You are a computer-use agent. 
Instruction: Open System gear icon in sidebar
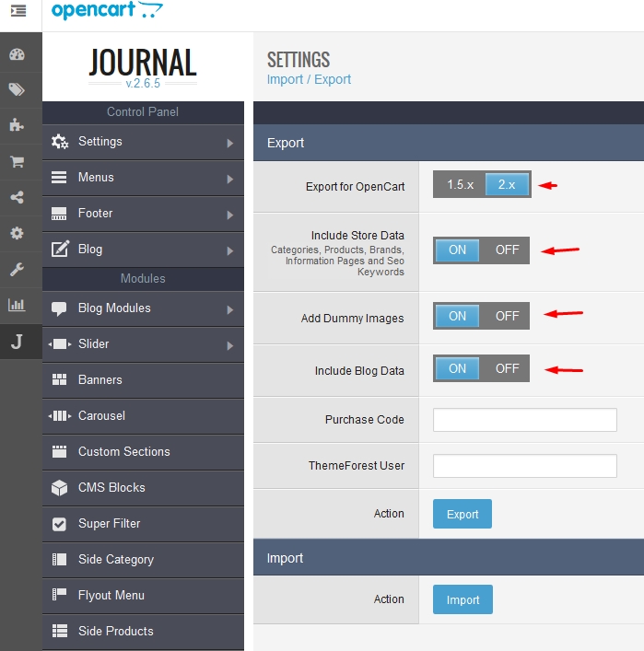17,233
